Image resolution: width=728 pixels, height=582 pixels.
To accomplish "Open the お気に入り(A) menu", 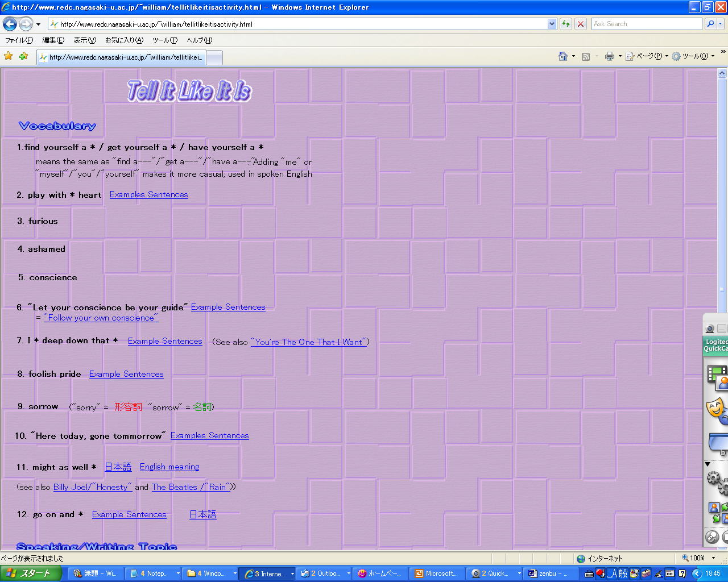I will [x=124, y=40].
